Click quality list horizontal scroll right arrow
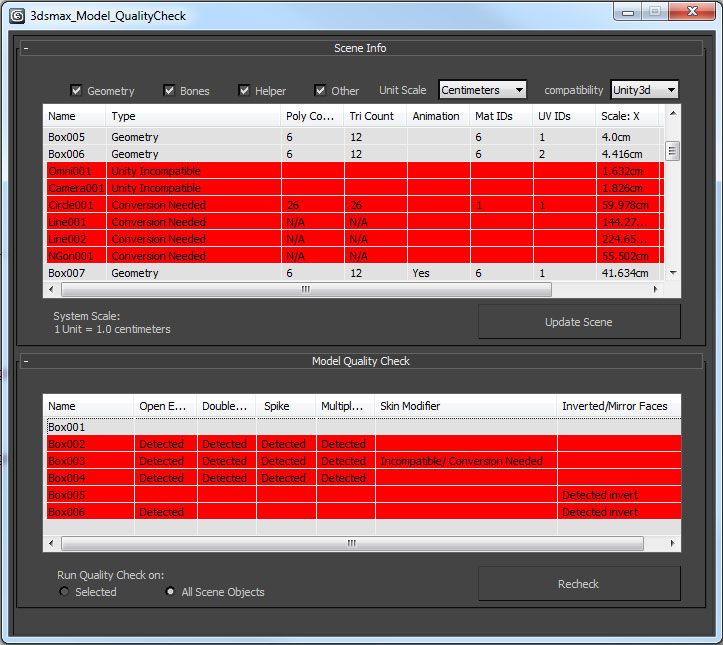723x645 pixels. (x=672, y=543)
